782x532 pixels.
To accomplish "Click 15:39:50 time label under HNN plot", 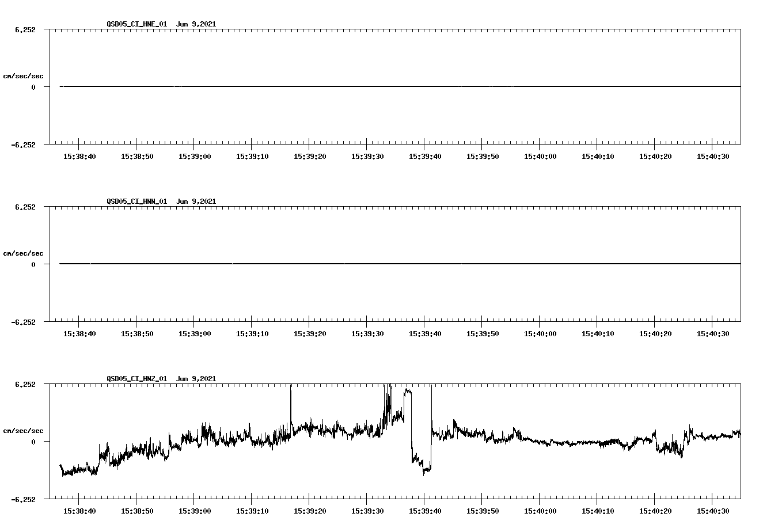I will click(x=483, y=334).
